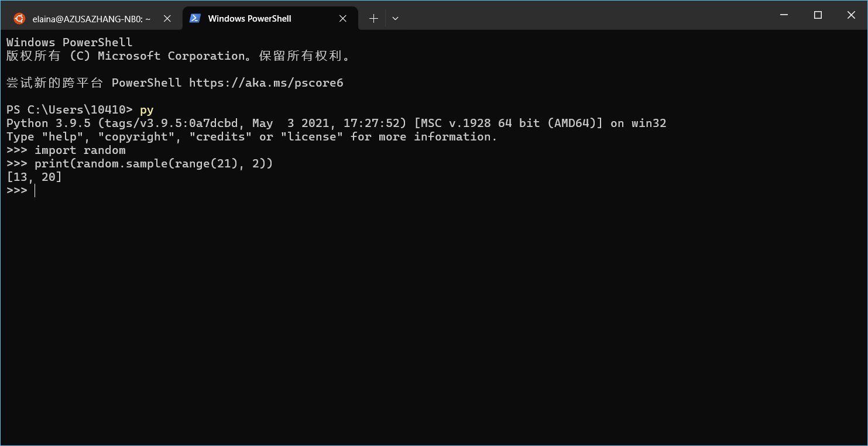Screen dimensions: 868x446
Task: Select the Windows PowerShell tab
Action: coord(270,19)
